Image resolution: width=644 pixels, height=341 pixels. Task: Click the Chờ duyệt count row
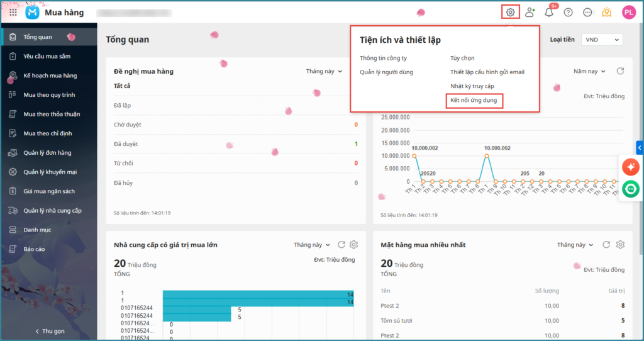[x=236, y=125]
